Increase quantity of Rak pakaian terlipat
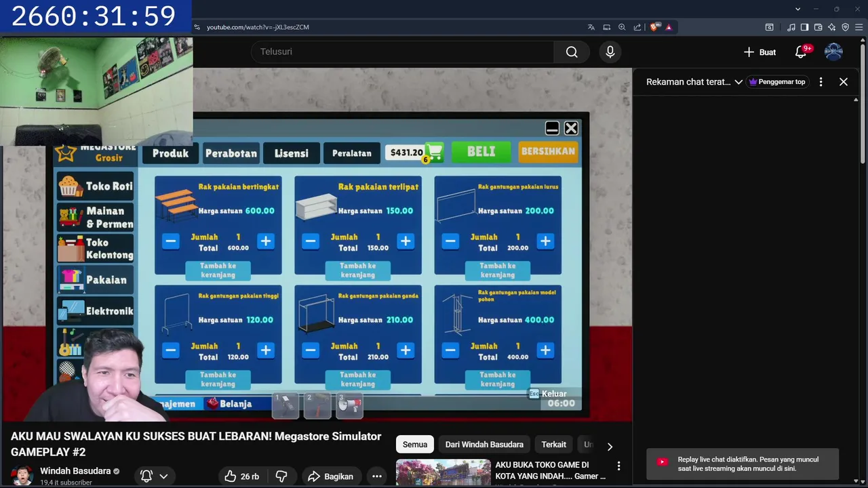 (x=406, y=241)
